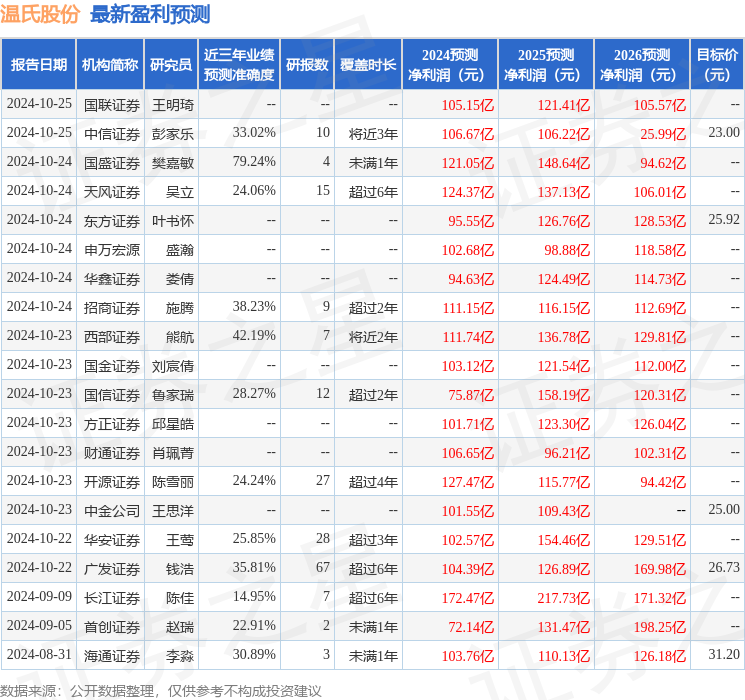This screenshot has height=700, width=745.
Task: Click the 报告日期 column header
Action: point(38,64)
